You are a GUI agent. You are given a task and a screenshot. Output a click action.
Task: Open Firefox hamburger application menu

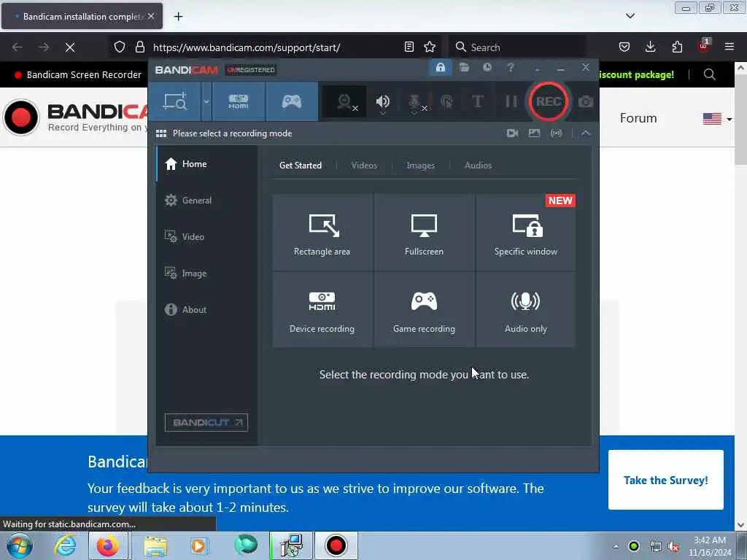coord(729,47)
